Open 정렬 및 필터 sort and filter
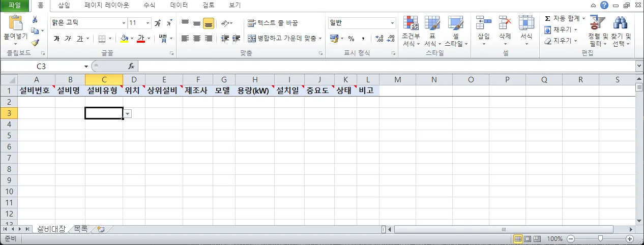 point(598,32)
